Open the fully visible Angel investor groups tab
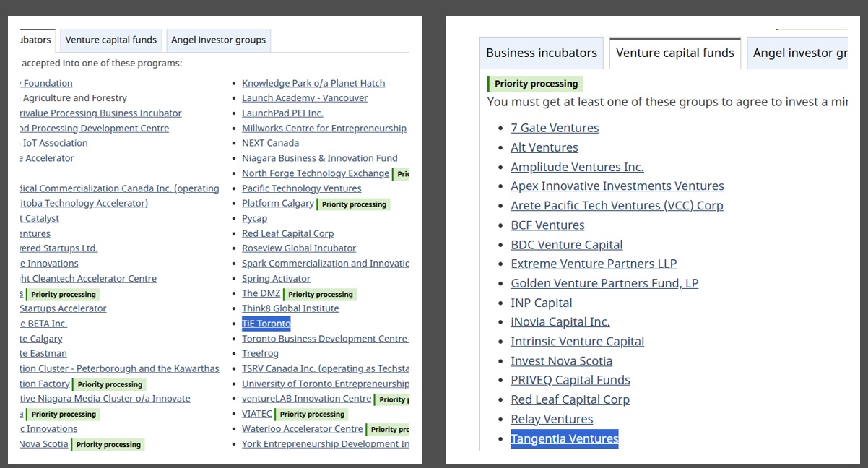The height and width of the screenshot is (468, 868). [218, 40]
